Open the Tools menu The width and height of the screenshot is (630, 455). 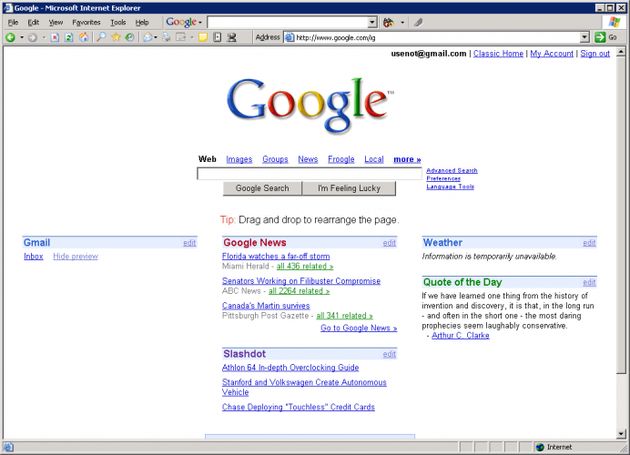point(118,23)
